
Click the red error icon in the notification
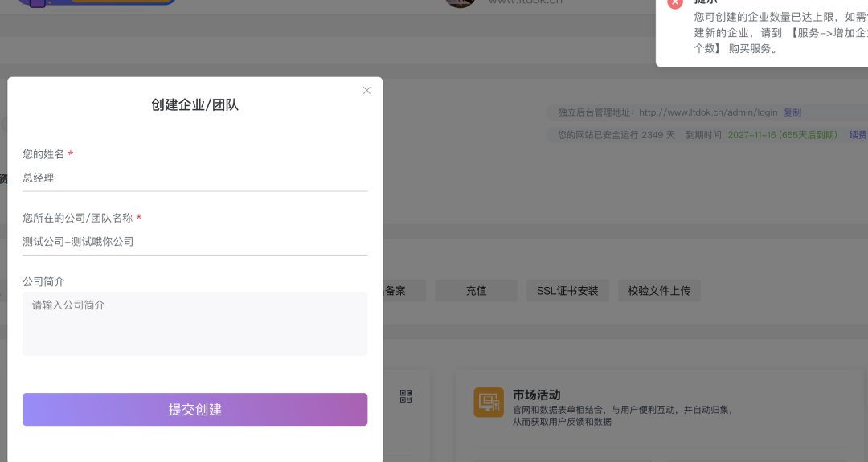(675, 2)
